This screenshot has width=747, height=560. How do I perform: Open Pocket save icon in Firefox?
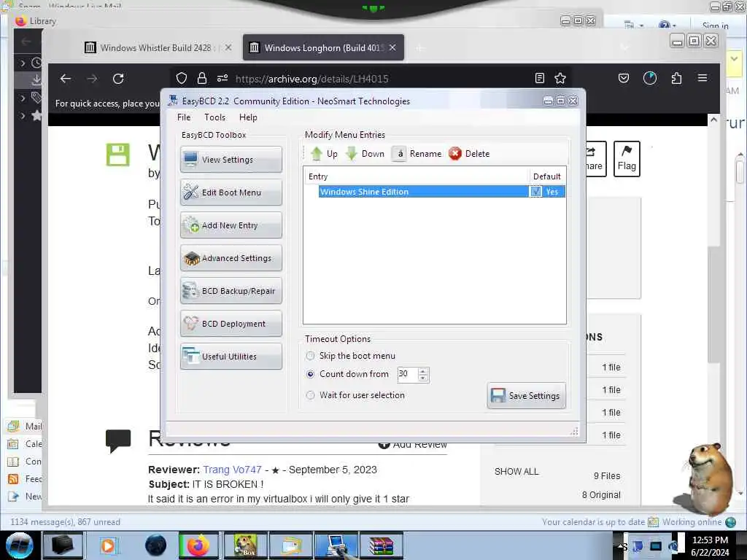pyautogui.click(x=624, y=78)
